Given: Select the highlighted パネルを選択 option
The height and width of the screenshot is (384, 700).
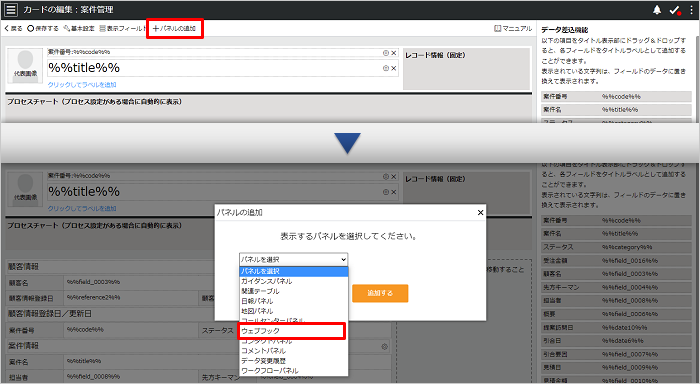Looking at the screenshot, I should [293, 271].
